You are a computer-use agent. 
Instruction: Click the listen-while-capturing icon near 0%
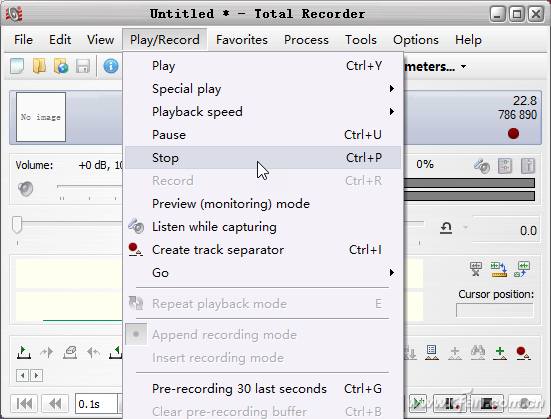[x=482, y=166]
